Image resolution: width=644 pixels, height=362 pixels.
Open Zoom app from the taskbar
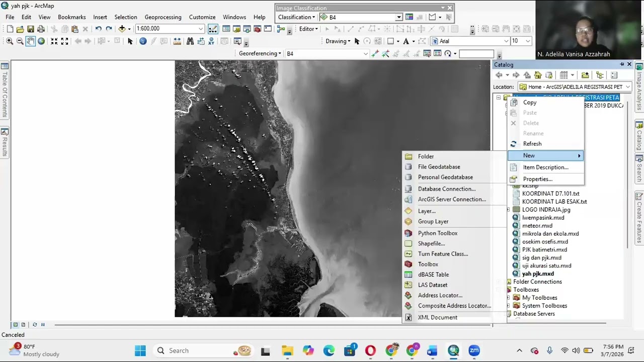coord(474,350)
